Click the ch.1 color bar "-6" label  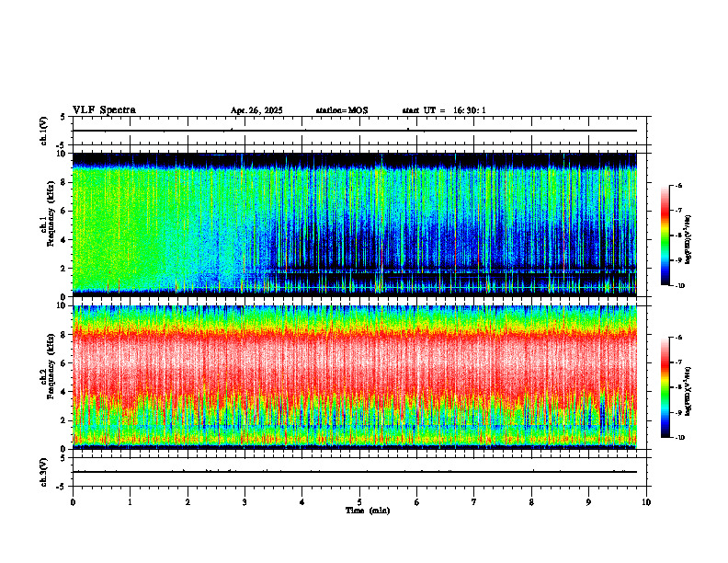click(678, 185)
